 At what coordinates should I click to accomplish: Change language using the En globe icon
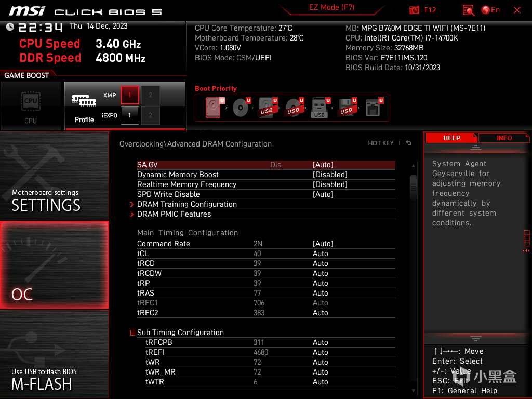[490, 10]
